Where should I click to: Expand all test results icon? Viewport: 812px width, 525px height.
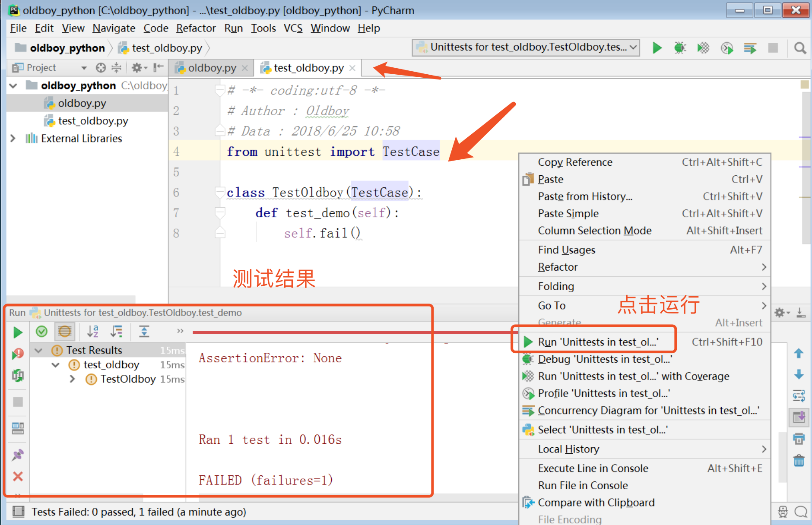[x=144, y=332]
